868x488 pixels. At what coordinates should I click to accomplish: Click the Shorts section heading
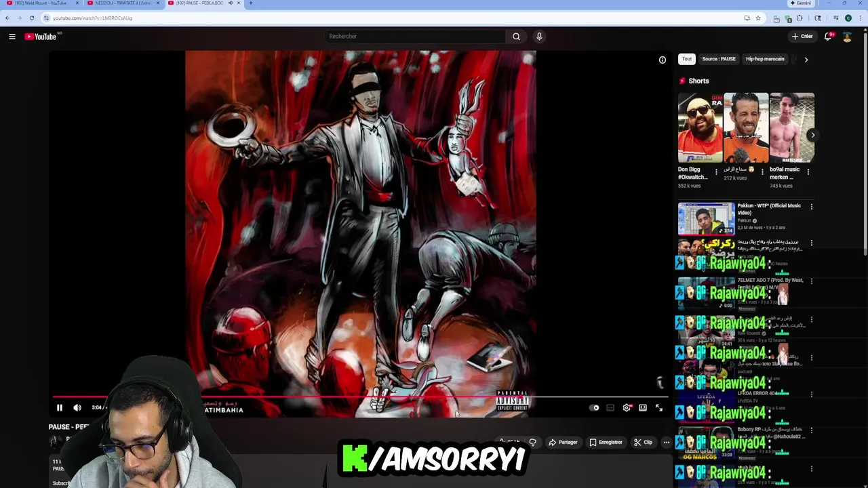click(698, 81)
